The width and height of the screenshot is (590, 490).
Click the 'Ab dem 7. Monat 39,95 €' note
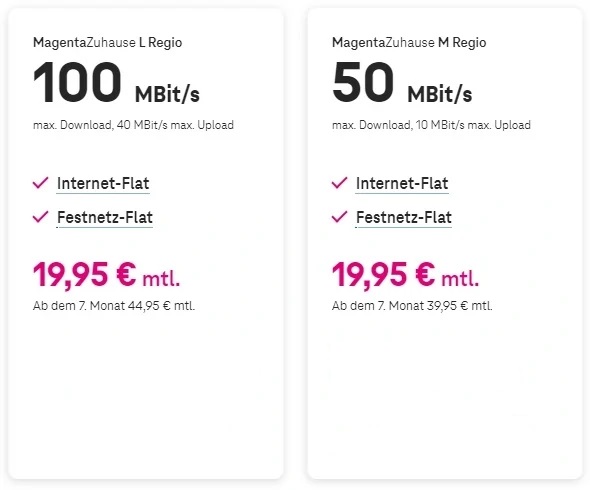[412, 306]
